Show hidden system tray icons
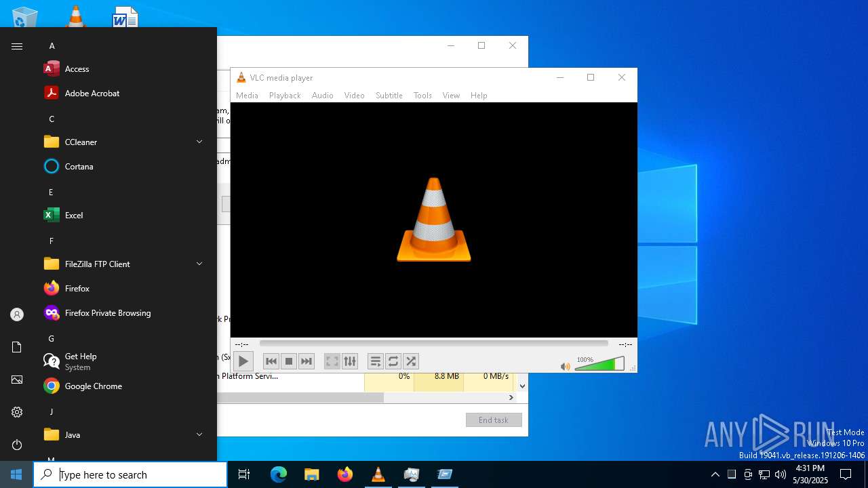This screenshot has width=868, height=488. coord(715,474)
